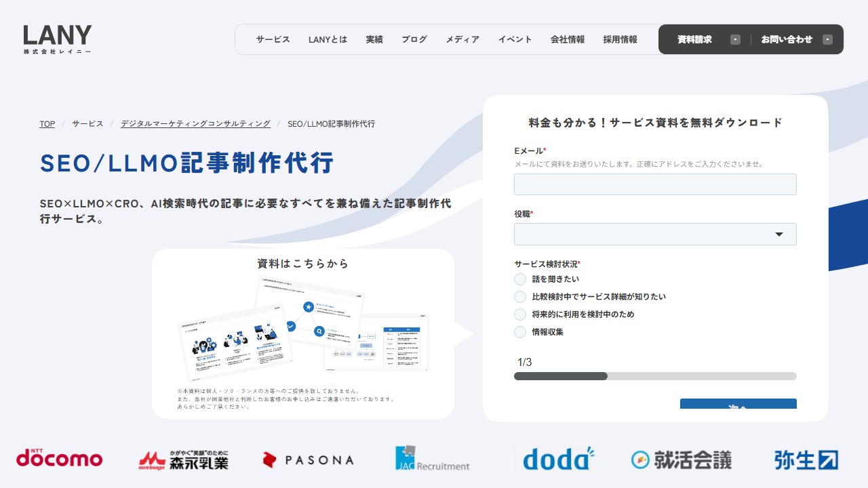This screenshot has height=488, width=868.
Task: Open the LANYとは menu item
Action: pos(328,39)
